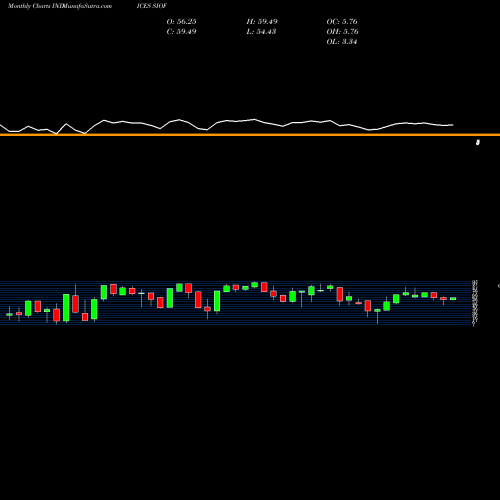The height and width of the screenshot is (500, 500).
Task: Select the low value "L: 54.43"
Action: click(x=261, y=31)
